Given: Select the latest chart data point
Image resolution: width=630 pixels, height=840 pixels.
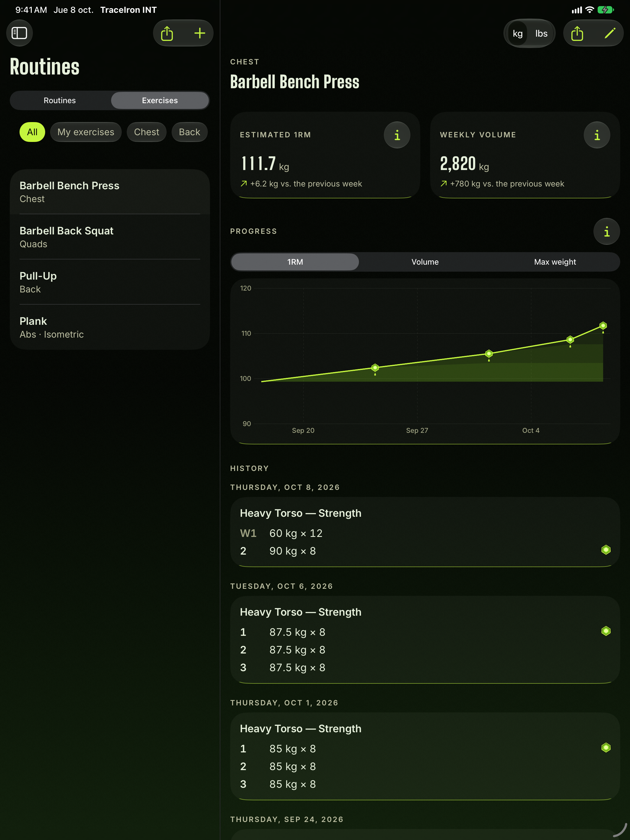Looking at the screenshot, I should click(x=603, y=326).
